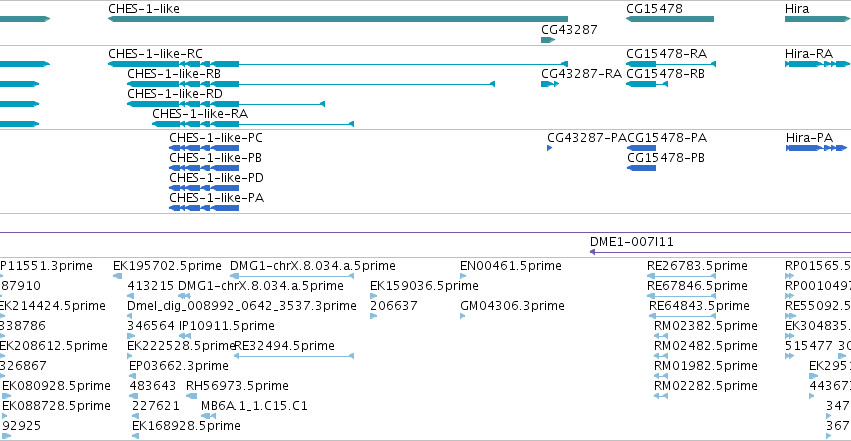Select the CHES-1-like-PB protein label
The image size is (851, 441).
215,158
